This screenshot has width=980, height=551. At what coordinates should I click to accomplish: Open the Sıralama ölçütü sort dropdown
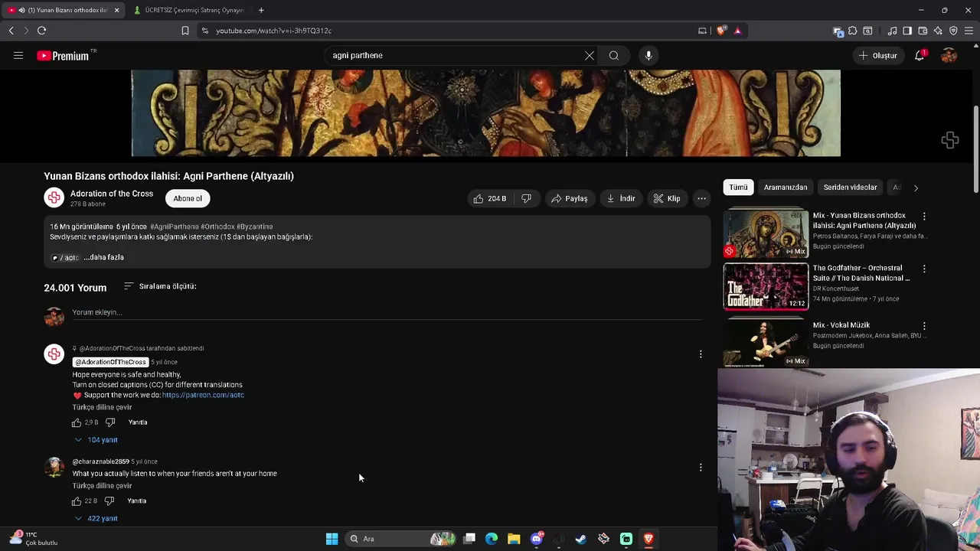[x=160, y=286]
